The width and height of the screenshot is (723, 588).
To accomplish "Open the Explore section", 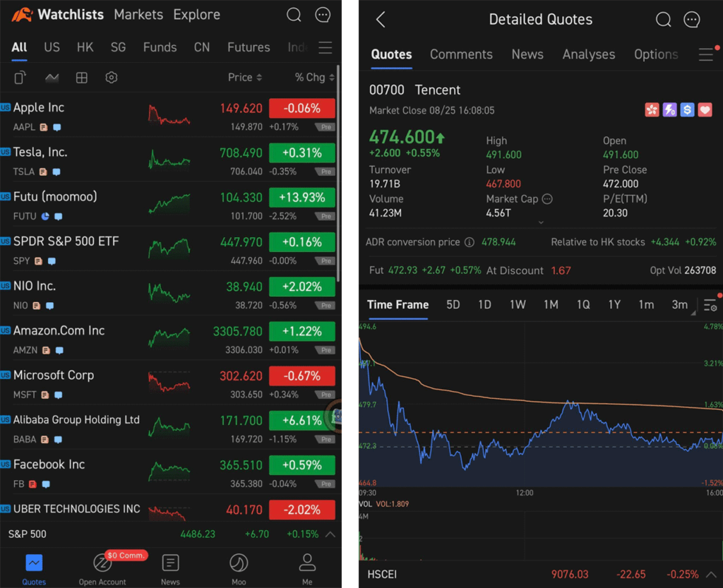I will point(196,15).
